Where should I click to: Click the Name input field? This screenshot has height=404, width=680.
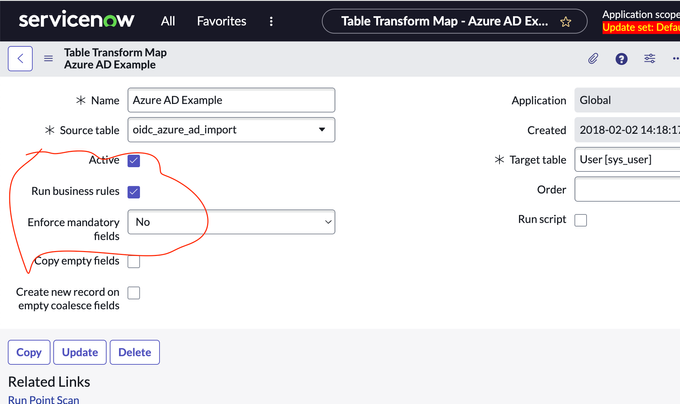231,100
